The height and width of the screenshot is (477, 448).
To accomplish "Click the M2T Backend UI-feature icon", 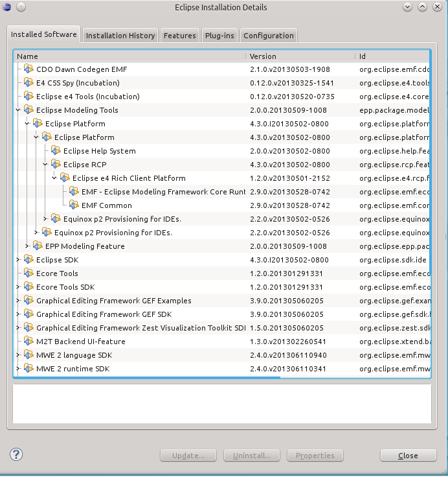I will point(28,342).
